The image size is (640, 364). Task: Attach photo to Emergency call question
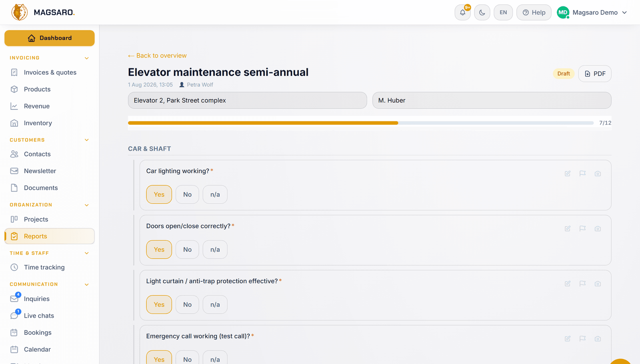click(598, 339)
